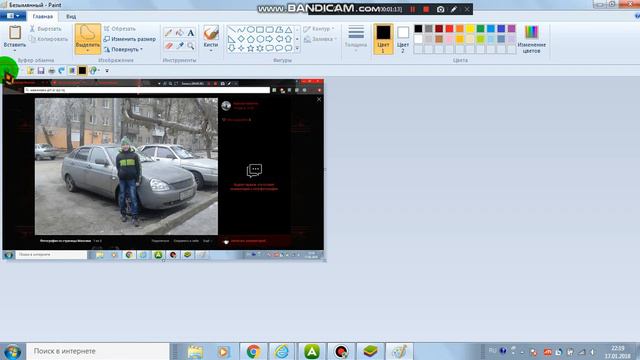Image resolution: width=640 pixels, height=360 pixels.
Task: Click the Undo icon in quick access toolbar
Action: point(62,71)
